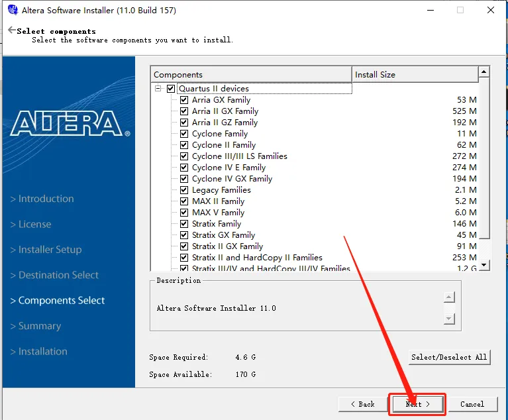The image size is (508, 420).
Task: Disable Cyclone II Family component
Action: point(184,145)
